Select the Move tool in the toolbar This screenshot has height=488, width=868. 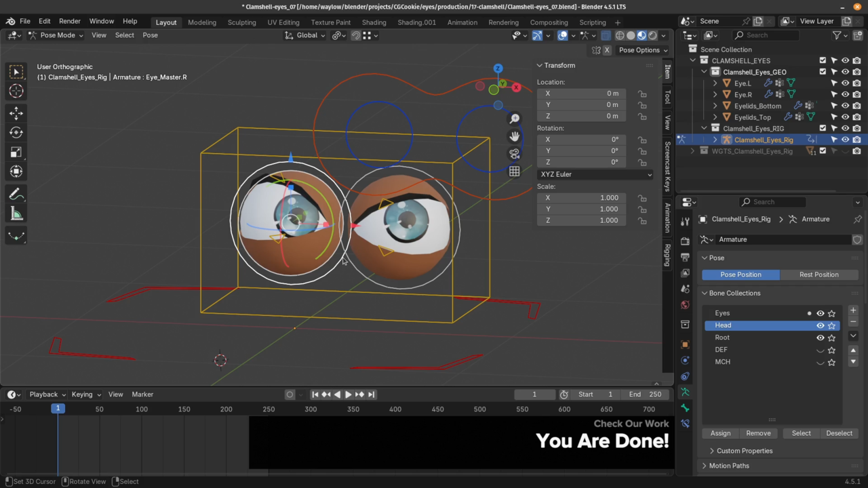pos(16,113)
